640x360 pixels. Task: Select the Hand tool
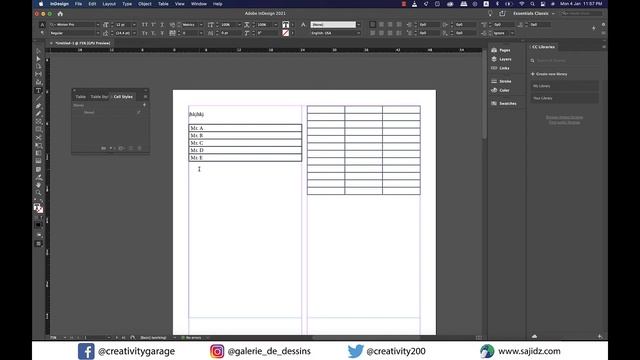tap(38, 185)
